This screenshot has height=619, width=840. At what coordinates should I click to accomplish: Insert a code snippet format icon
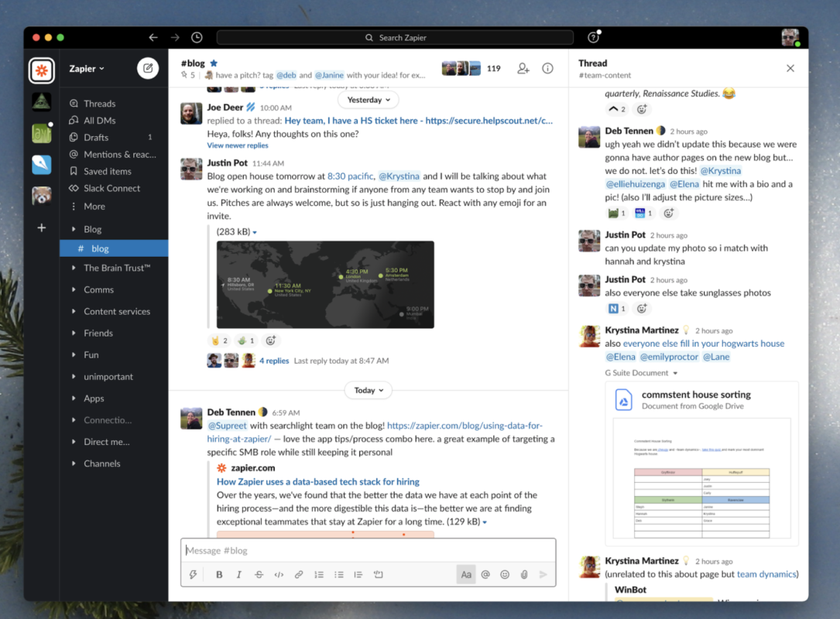(x=279, y=574)
